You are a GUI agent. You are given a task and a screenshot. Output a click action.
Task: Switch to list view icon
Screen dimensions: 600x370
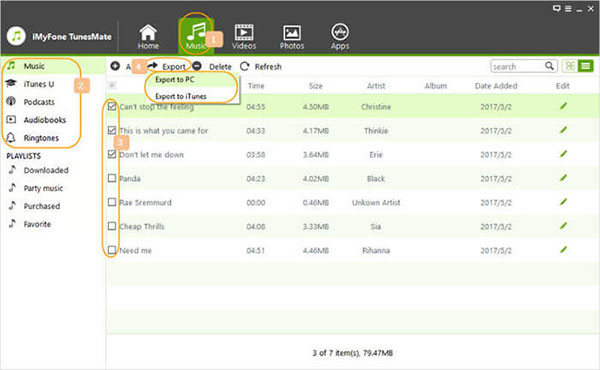coord(585,66)
